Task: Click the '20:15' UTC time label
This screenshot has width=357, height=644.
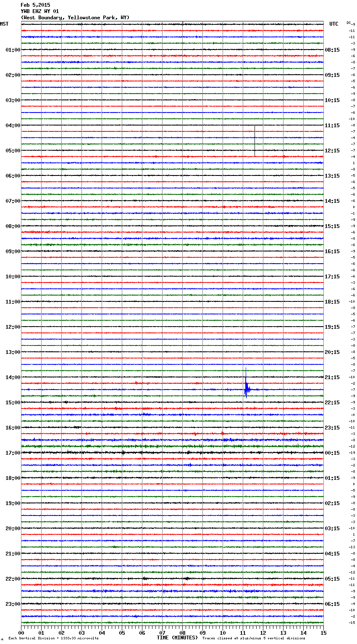Action: pyautogui.click(x=332, y=352)
